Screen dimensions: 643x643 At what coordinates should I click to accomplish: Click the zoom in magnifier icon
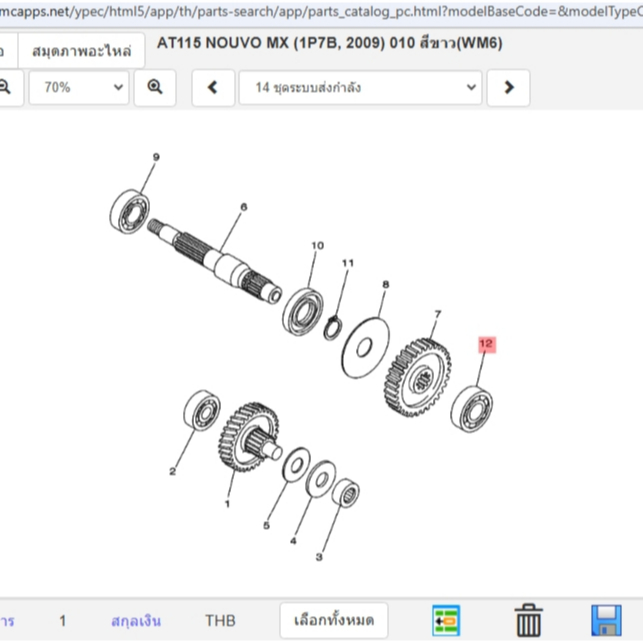tap(155, 87)
